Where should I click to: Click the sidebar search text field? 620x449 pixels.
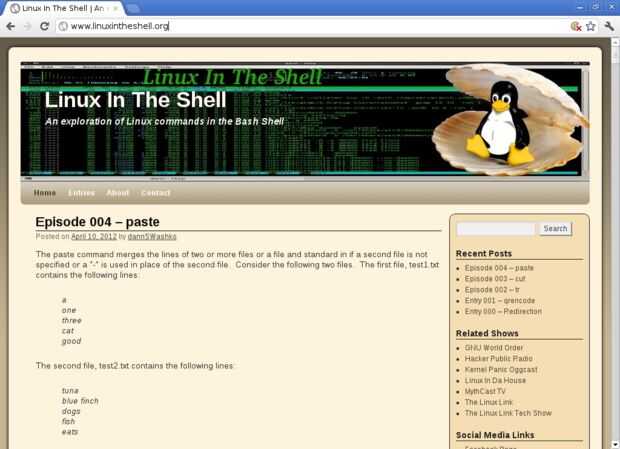(x=495, y=229)
